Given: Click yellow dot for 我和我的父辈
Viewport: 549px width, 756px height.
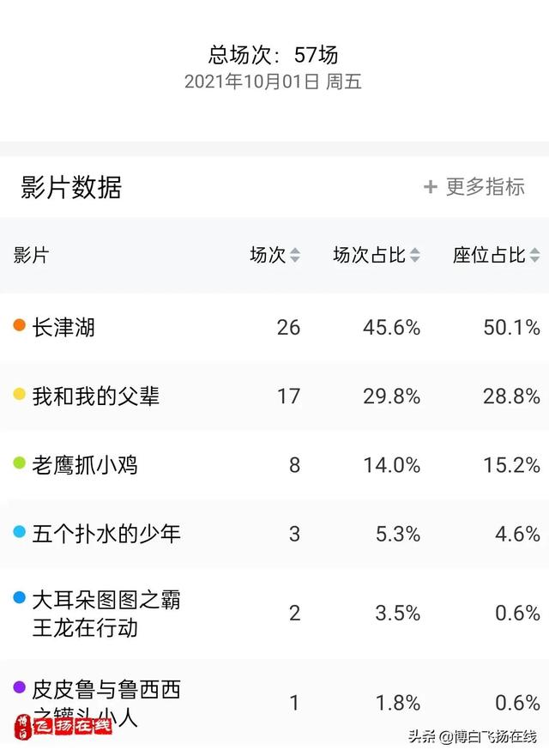Looking at the screenshot, I should pyautogui.click(x=19, y=394).
